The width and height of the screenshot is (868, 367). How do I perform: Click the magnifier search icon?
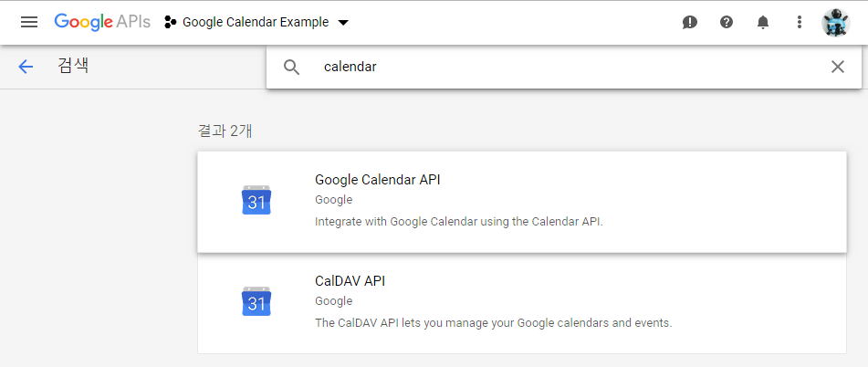click(292, 68)
